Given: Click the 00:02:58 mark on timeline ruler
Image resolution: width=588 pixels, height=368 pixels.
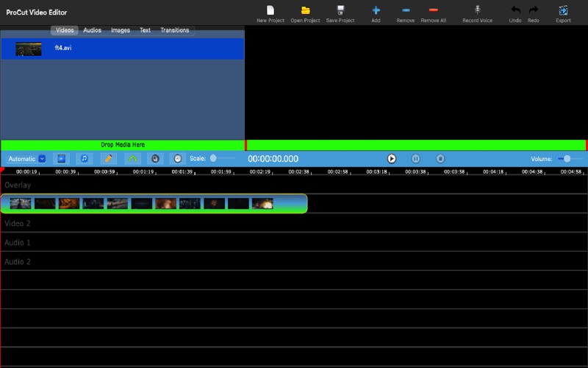Looking at the screenshot, I should pos(337,171).
